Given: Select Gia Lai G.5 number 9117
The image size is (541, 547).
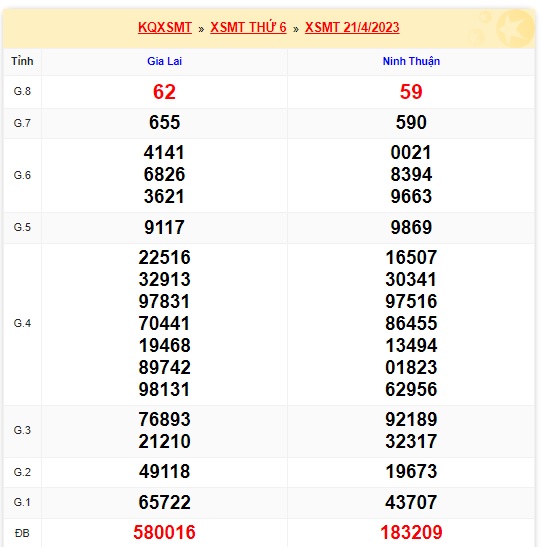Looking at the screenshot, I should tap(164, 227).
